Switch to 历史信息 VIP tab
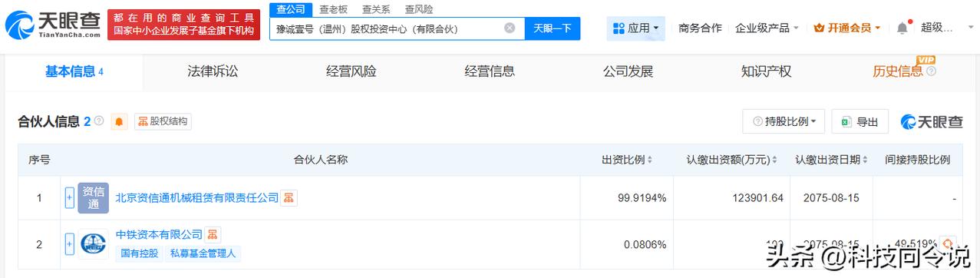980x278 pixels. tap(898, 71)
